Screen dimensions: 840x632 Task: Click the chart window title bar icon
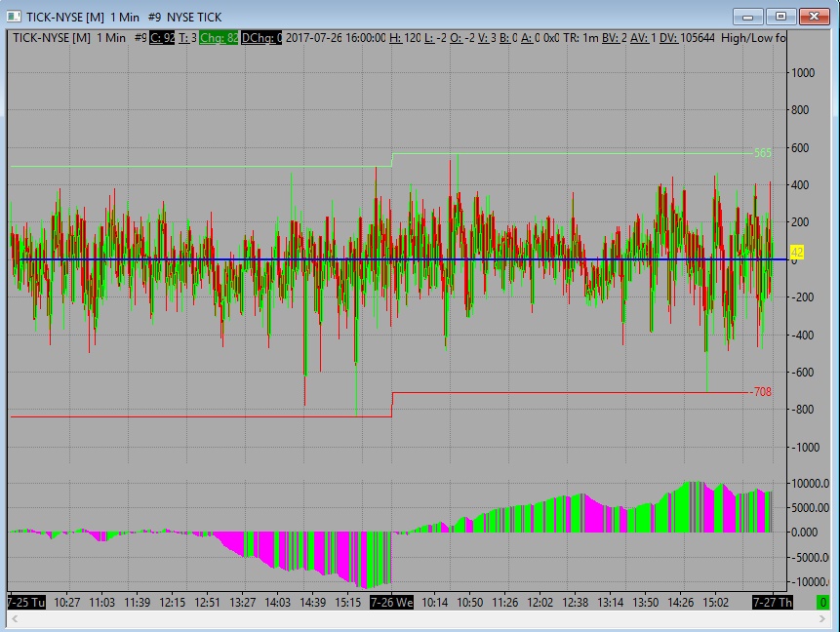(x=14, y=17)
